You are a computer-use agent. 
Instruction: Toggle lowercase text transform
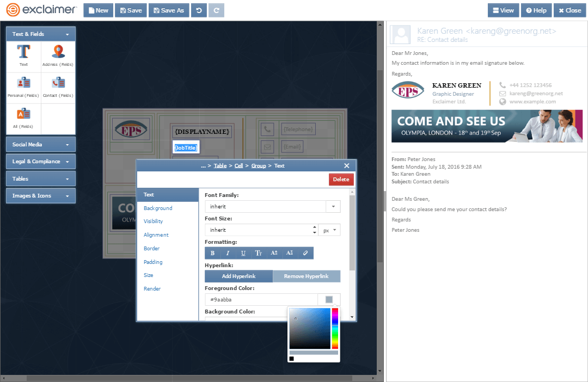point(290,253)
